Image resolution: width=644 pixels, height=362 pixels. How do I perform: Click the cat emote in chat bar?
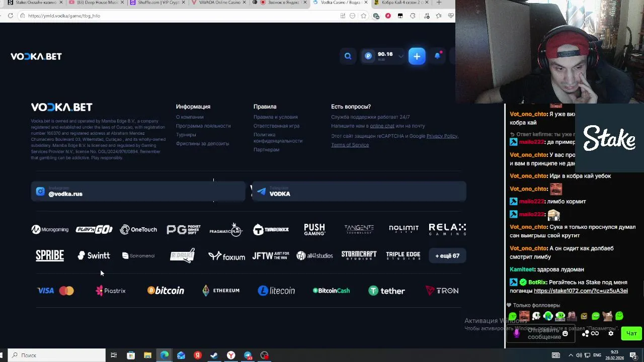(608, 316)
